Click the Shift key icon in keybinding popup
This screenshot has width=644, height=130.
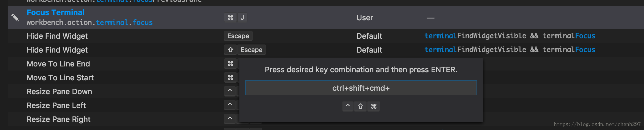(360, 106)
